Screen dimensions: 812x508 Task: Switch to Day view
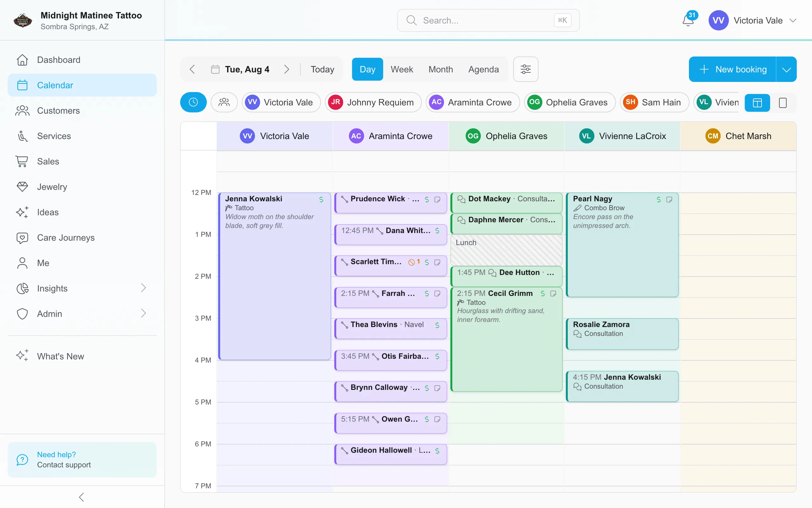(367, 69)
